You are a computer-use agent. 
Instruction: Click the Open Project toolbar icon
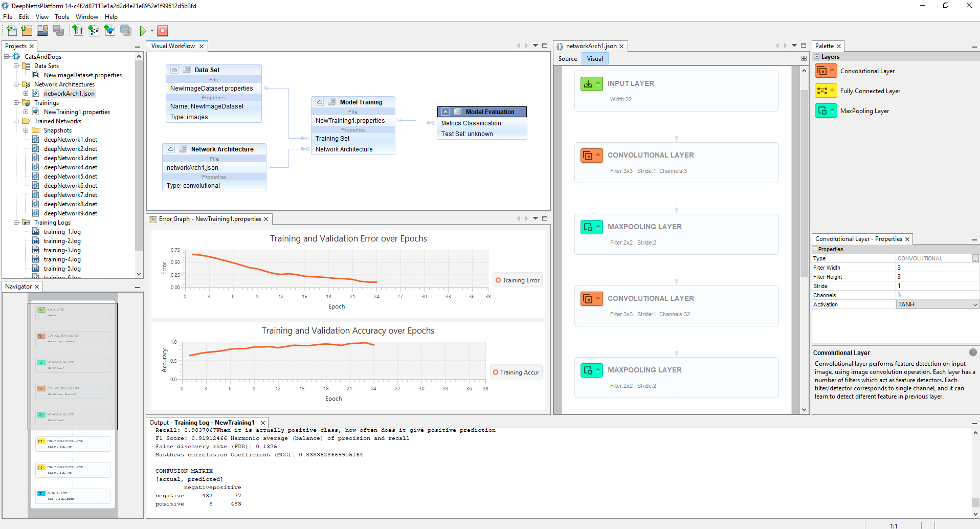click(x=42, y=31)
